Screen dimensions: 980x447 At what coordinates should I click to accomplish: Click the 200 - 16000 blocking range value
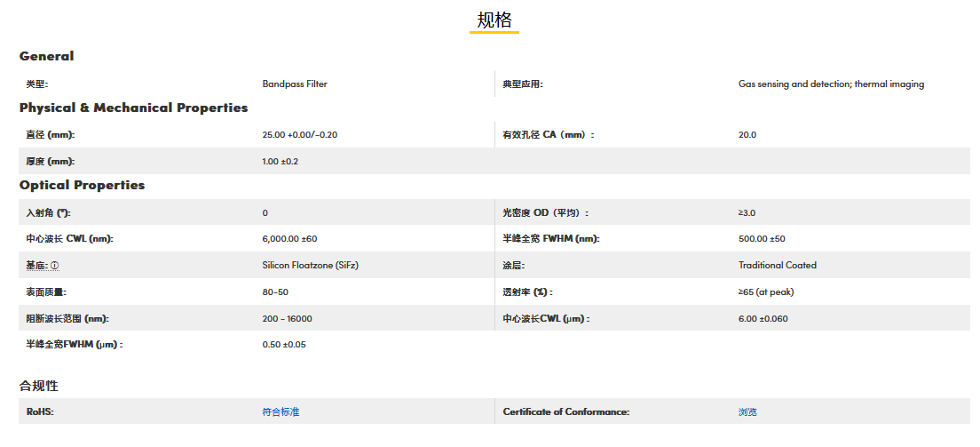coord(287,318)
